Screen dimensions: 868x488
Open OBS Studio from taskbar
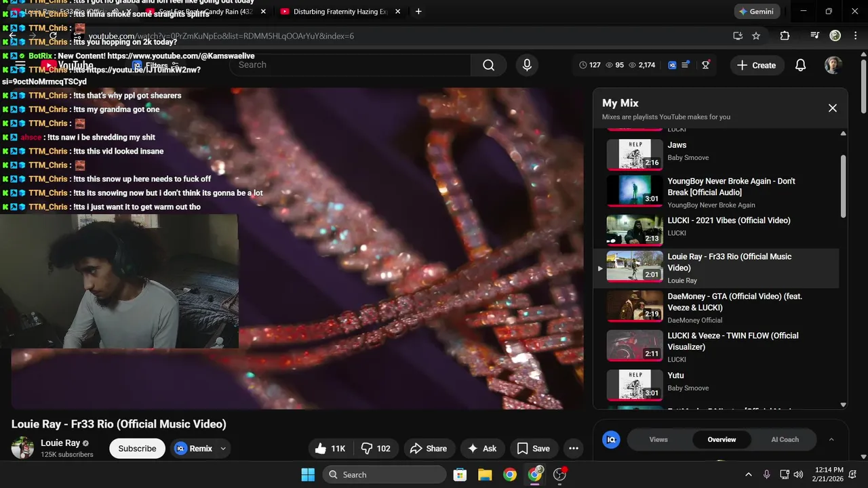[560, 474]
